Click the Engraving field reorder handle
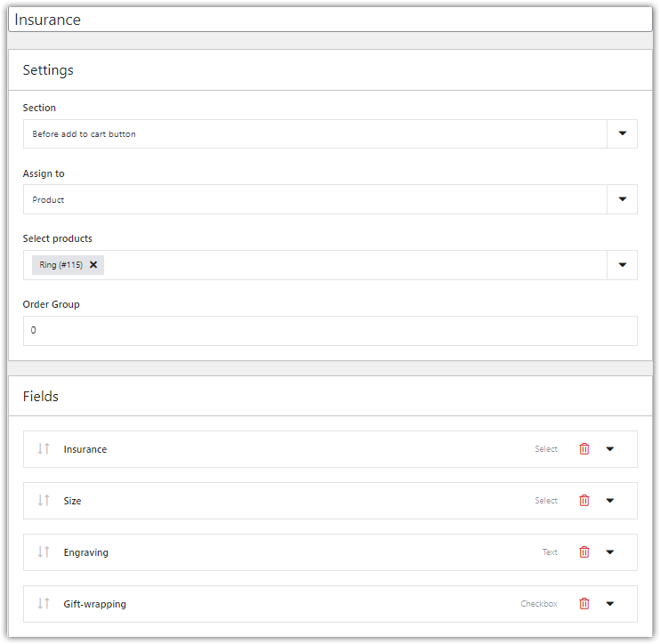Viewport: 660px width, 644px height. pyautogui.click(x=44, y=552)
